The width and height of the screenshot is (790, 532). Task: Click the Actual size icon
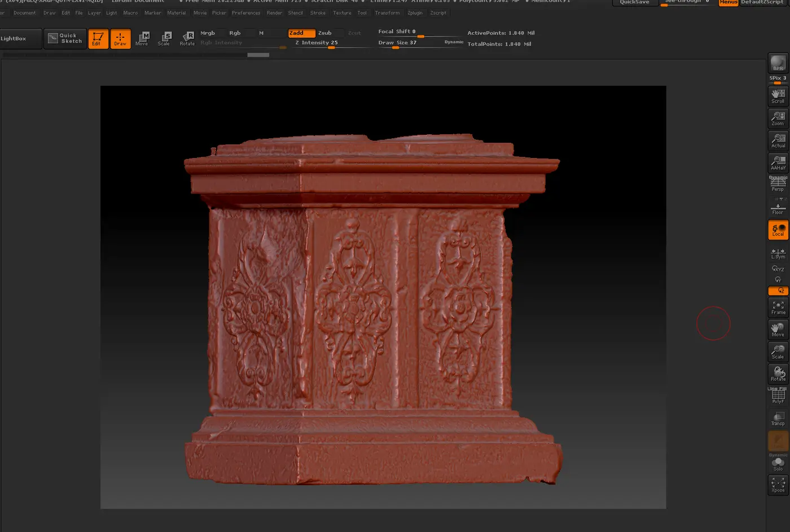778,140
